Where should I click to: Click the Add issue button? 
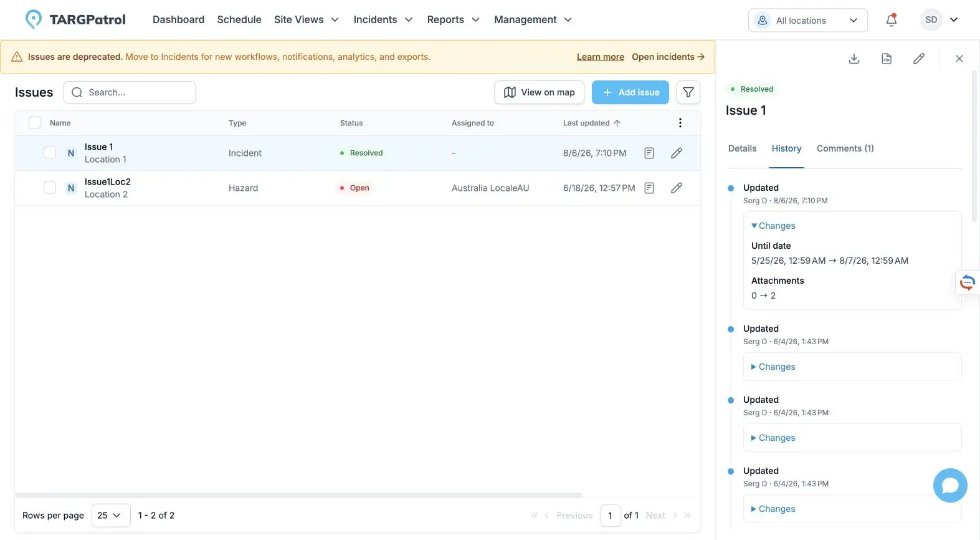[630, 92]
